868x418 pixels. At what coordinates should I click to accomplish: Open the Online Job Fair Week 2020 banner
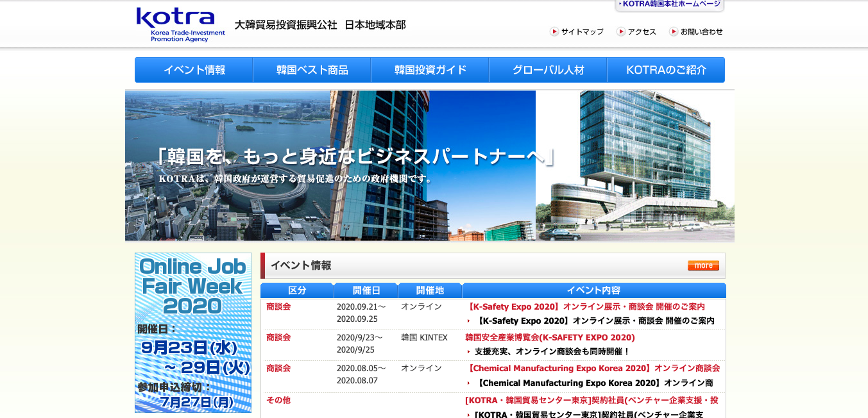pos(193,332)
